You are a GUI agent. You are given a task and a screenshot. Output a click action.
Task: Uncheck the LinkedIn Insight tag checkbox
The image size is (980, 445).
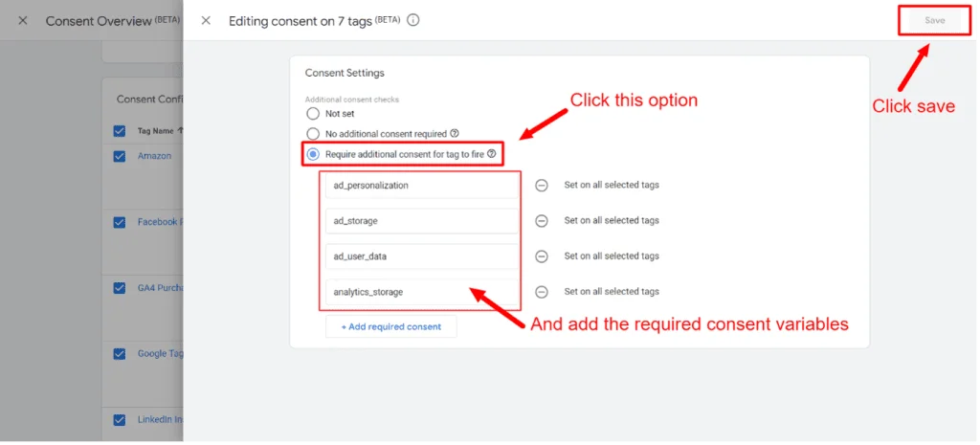(x=120, y=420)
